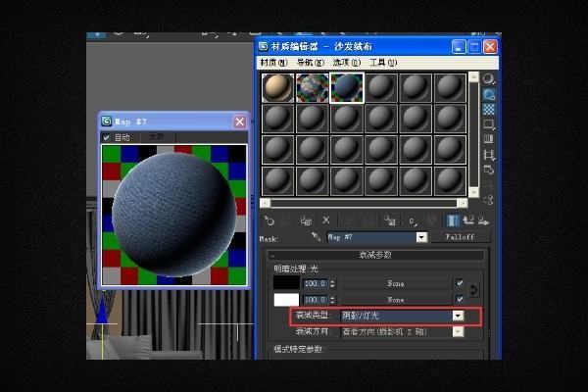588x392 pixels.
Task: Click the Sample Type sphere icon
Action: (x=488, y=78)
